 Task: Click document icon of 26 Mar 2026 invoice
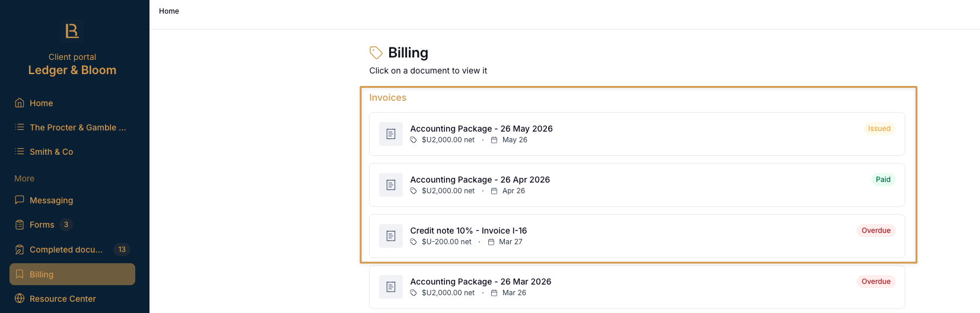391,287
